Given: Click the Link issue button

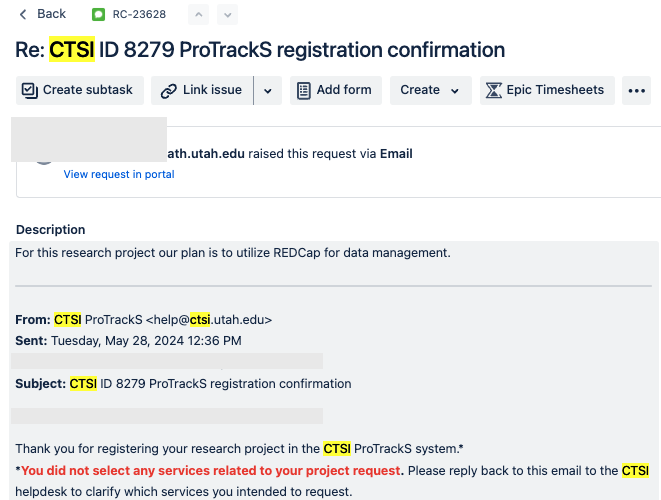Looking at the screenshot, I should coord(202,90).
